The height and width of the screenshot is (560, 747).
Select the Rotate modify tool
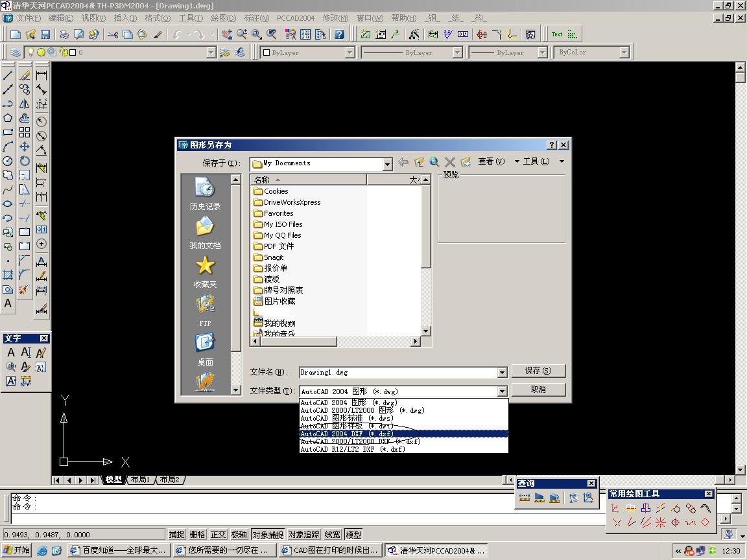[25, 161]
